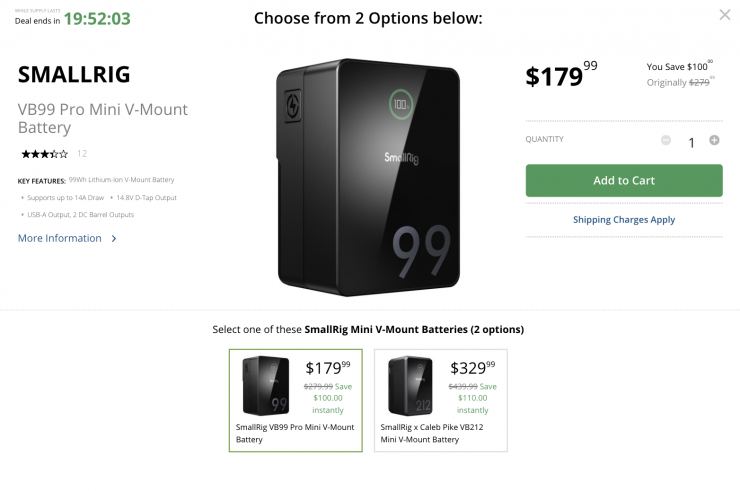Decrease quantity with minus icon
Image resolution: width=740 pixels, height=491 pixels.
[x=666, y=140]
